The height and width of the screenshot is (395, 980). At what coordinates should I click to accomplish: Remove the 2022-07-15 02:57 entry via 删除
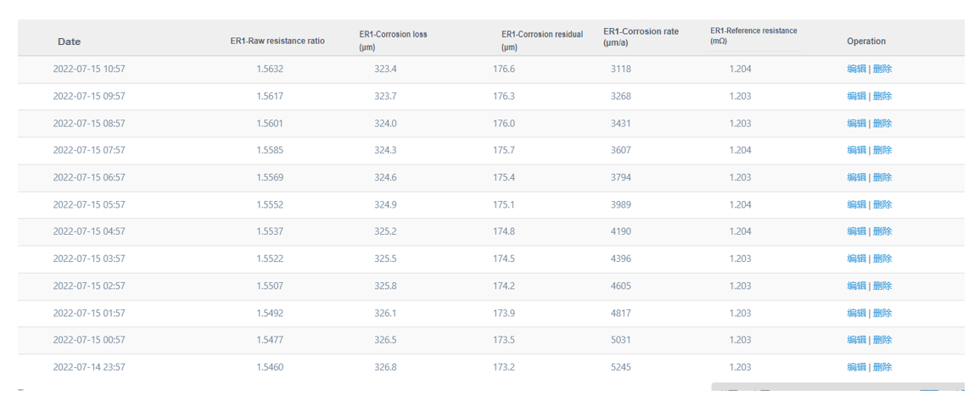882,286
